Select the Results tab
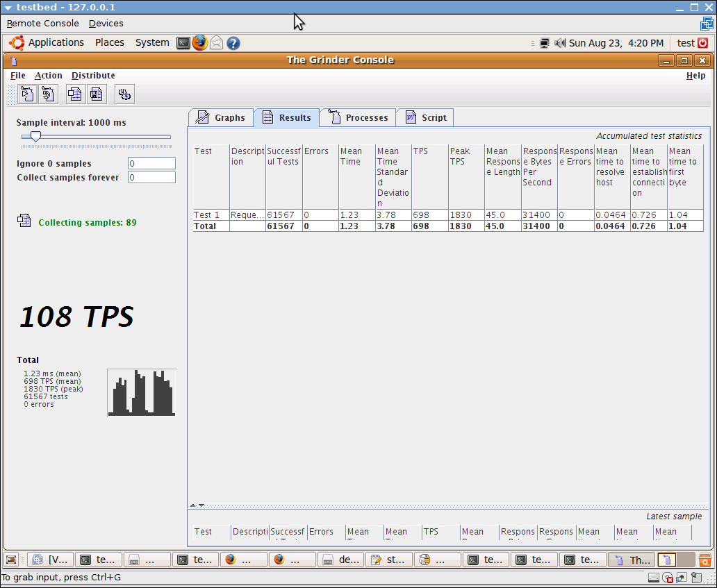This screenshot has height=588, width=717. [287, 117]
